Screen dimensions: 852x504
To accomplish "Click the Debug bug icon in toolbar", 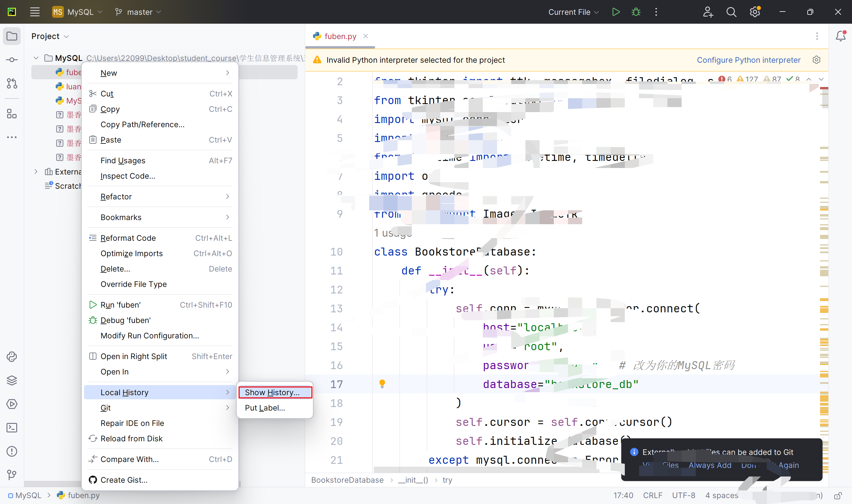I will click(636, 12).
